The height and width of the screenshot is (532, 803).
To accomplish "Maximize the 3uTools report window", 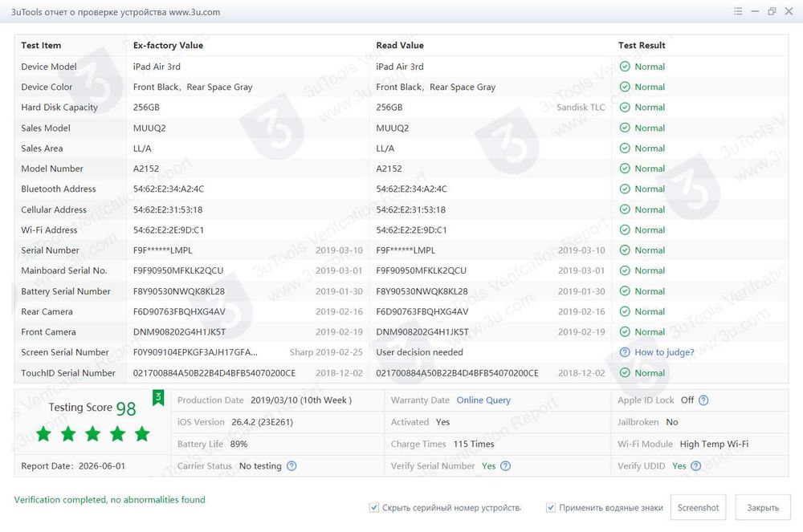I will click(x=772, y=11).
